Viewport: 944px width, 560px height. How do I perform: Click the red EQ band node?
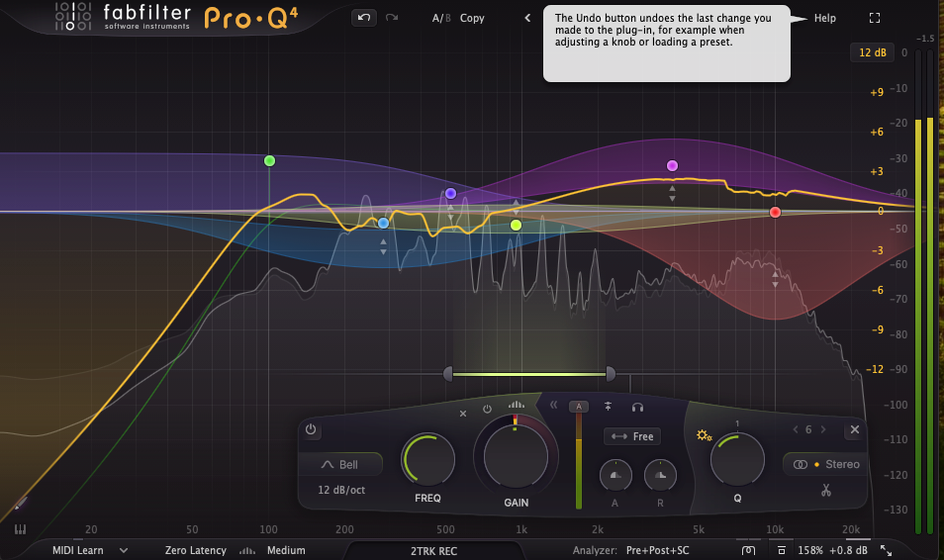coord(775,213)
